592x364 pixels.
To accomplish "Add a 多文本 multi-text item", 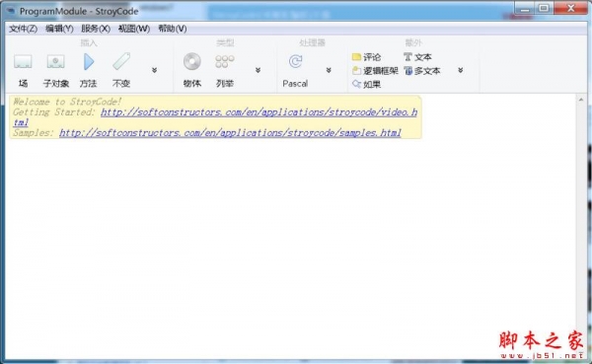I will tap(421, 71).
